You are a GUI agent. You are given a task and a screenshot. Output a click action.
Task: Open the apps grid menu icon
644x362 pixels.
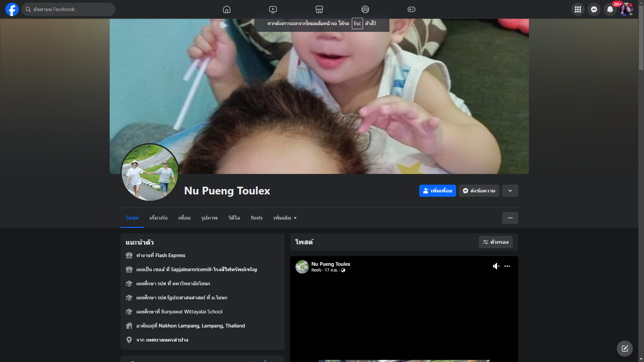click(x=578, y=9)
